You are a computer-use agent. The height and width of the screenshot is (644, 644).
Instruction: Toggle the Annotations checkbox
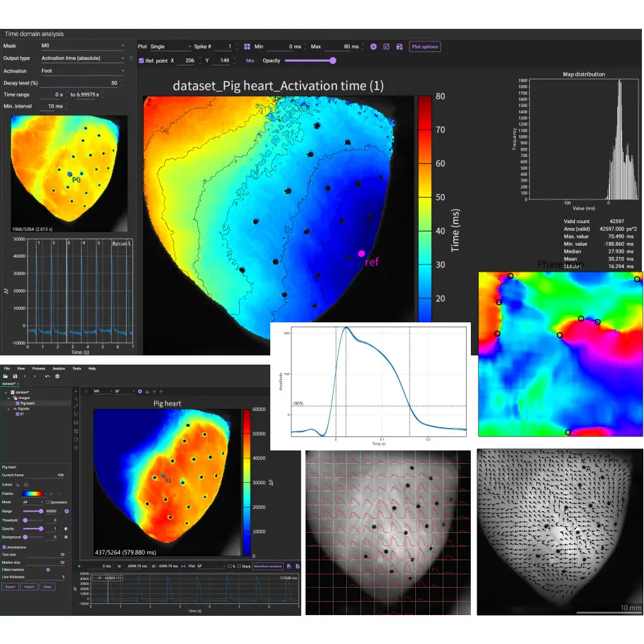pyautogui.click(x=4, y=547)
